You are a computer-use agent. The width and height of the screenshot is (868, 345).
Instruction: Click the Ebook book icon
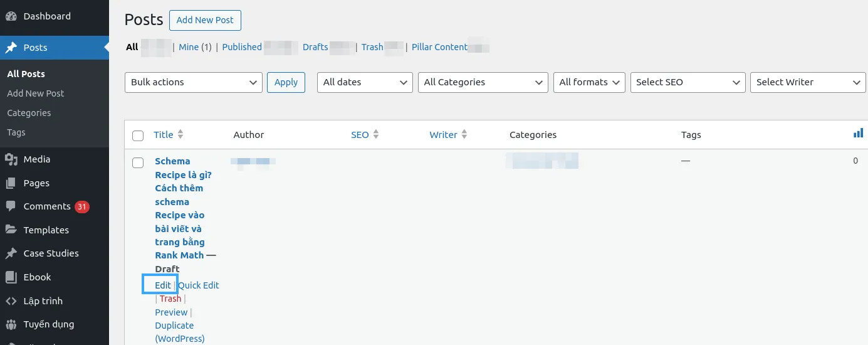tap(11, 277)
